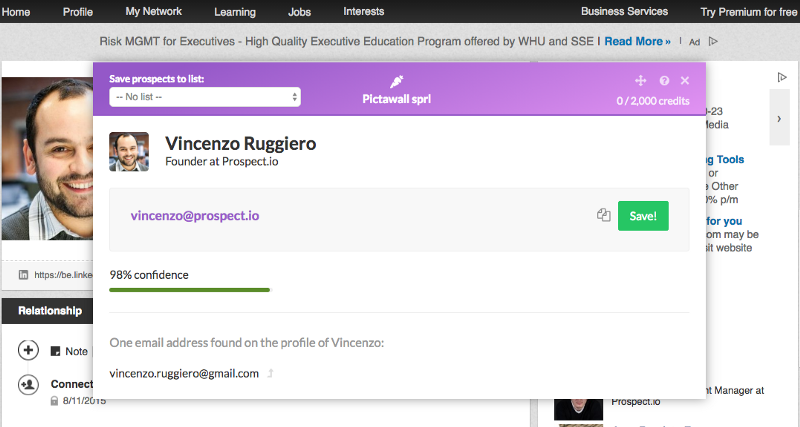Click the move panel cross-arrows icon
Screen dimensions: 800x427
click(x=640, y=81)
